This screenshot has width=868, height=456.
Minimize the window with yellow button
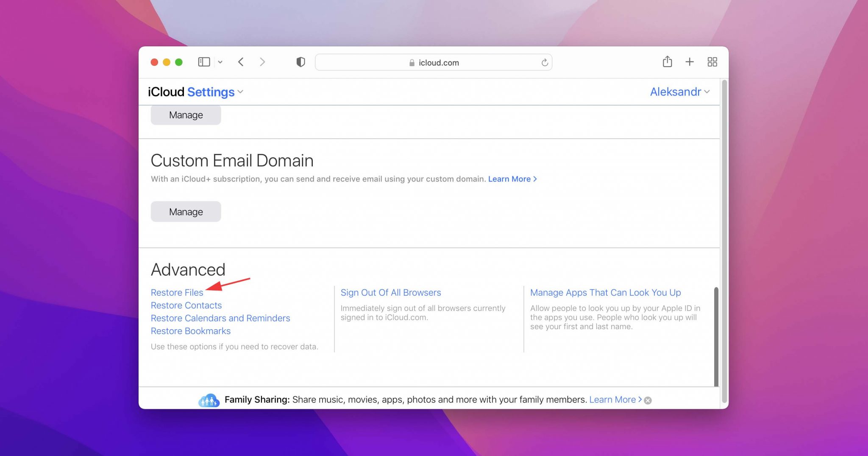(167, 62)
